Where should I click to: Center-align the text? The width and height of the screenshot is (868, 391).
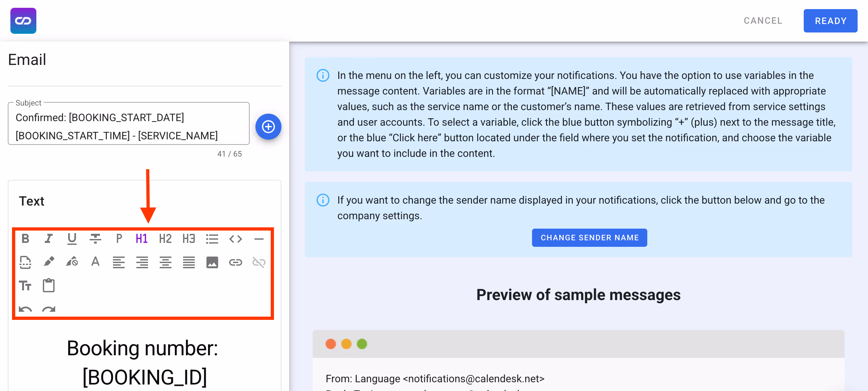(166, 262)
